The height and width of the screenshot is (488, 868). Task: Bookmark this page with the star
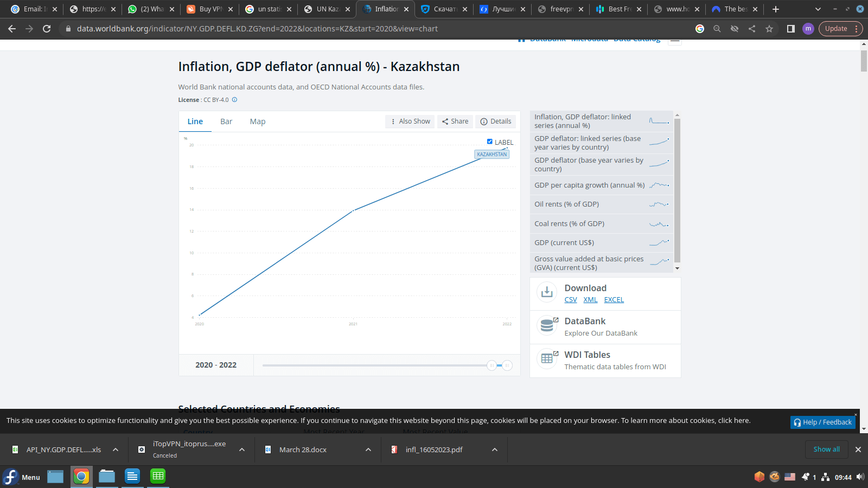(769, 29)
